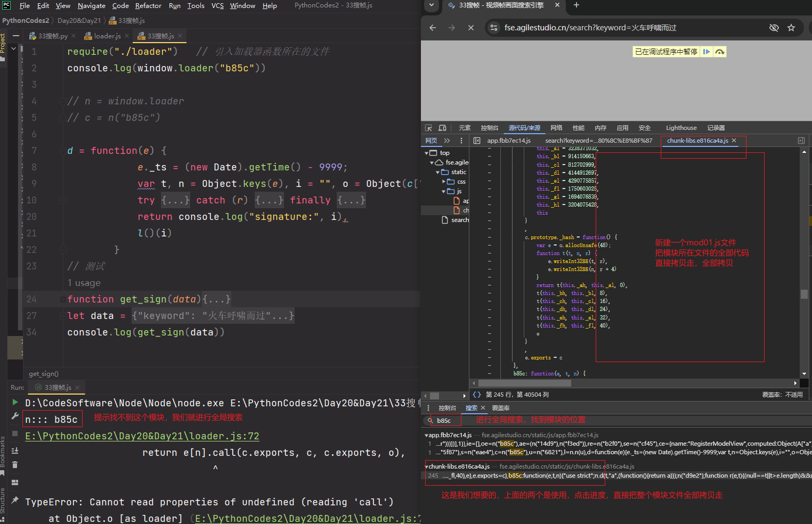Pretty-print the source with braces icon
The width and height of the screenshot is (812, 524).
477,395
